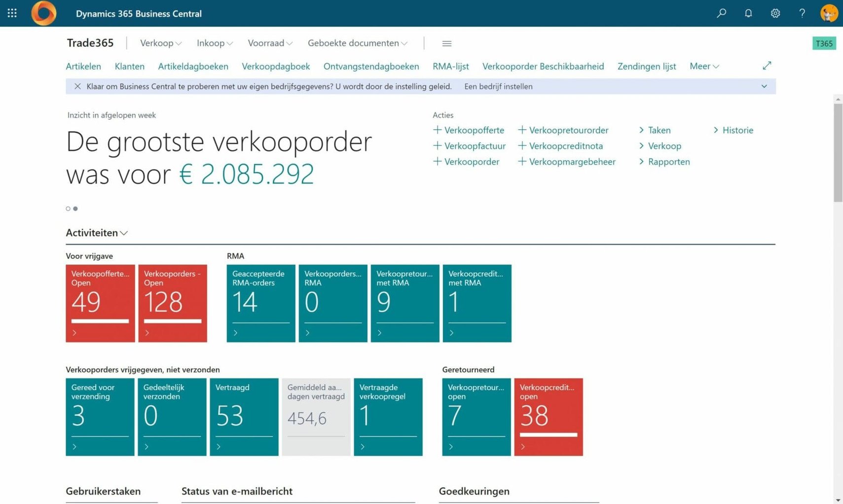Expand the Rapporten action group
The width and height of the screenshot is (843, 504).
664,162
